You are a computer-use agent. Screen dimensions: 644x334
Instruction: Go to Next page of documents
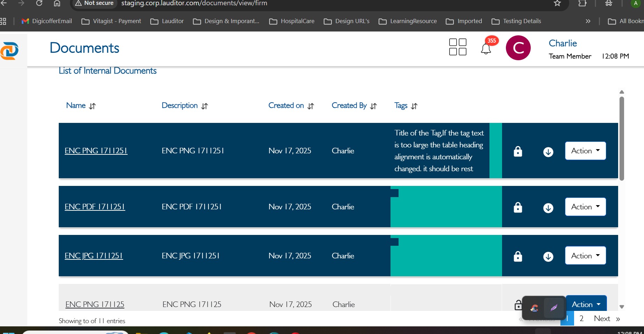pos(602,319)
